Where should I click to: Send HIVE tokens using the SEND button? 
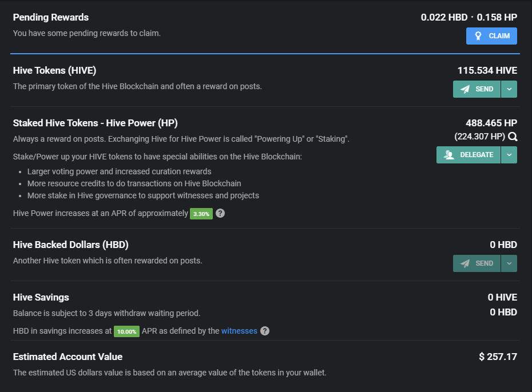[477, 89]
